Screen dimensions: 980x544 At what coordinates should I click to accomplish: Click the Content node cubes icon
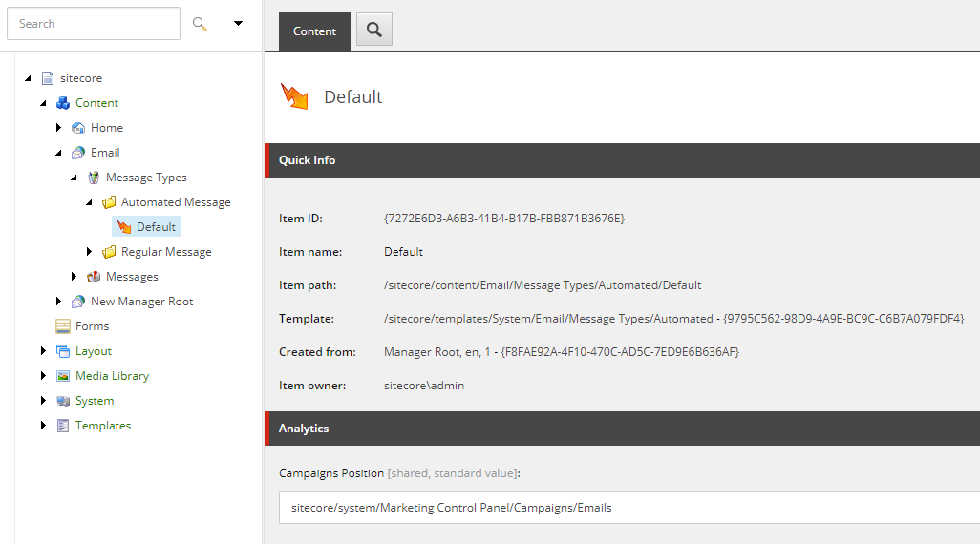(63, 103)
